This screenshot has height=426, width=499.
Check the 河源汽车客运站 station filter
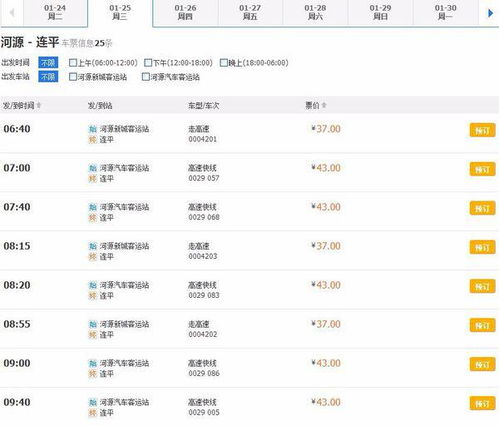(146, 77)
